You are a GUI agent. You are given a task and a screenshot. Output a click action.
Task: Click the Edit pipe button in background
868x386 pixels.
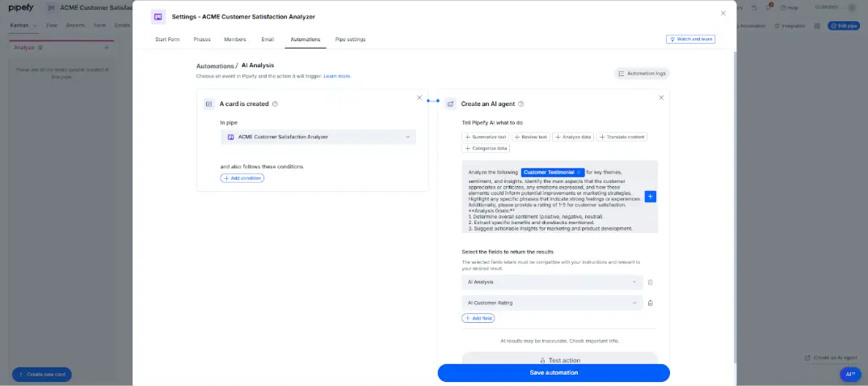844,26
